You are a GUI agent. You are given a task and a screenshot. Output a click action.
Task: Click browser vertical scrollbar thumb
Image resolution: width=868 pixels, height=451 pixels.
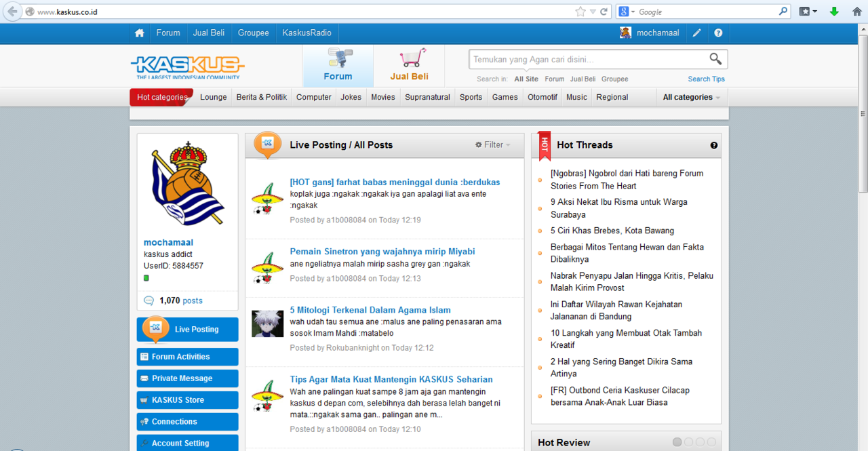[x=863, y=114]
